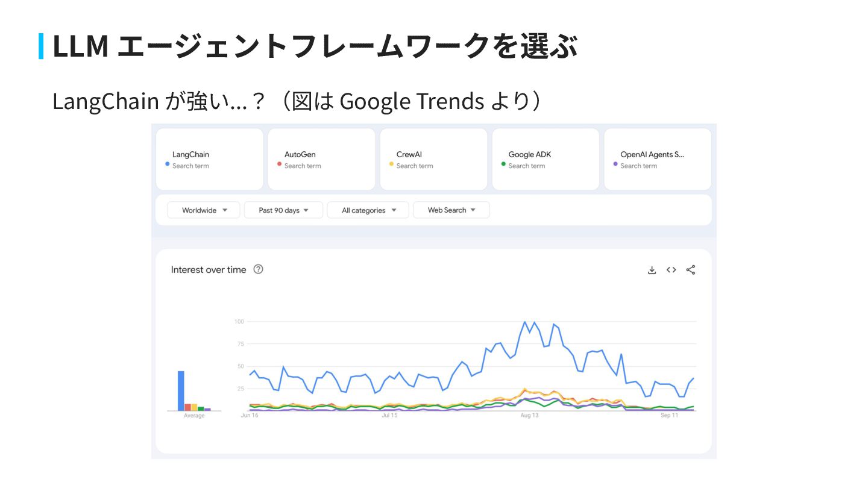Edit the LangChain search term card
The height and width of the screenshot is (488, 868).
click(210, 159)
